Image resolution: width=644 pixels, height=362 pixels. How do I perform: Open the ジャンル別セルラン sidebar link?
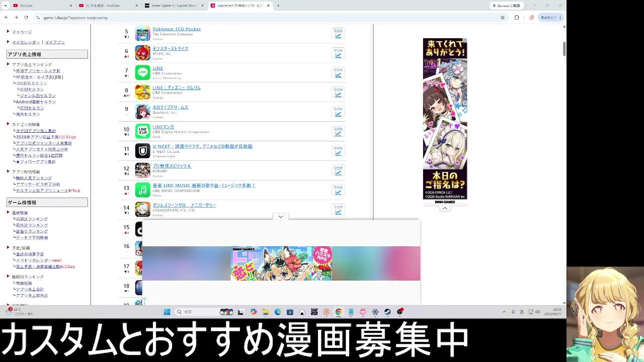point(38,96)
